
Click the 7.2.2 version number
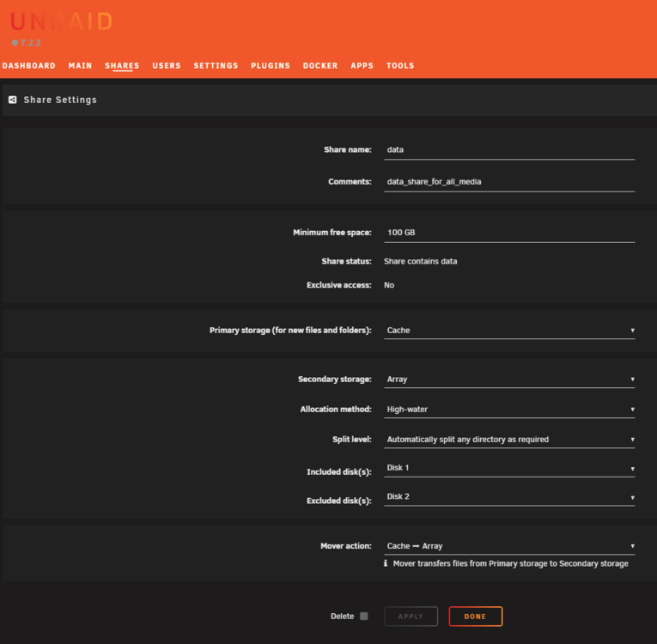(x=31, y=43)
